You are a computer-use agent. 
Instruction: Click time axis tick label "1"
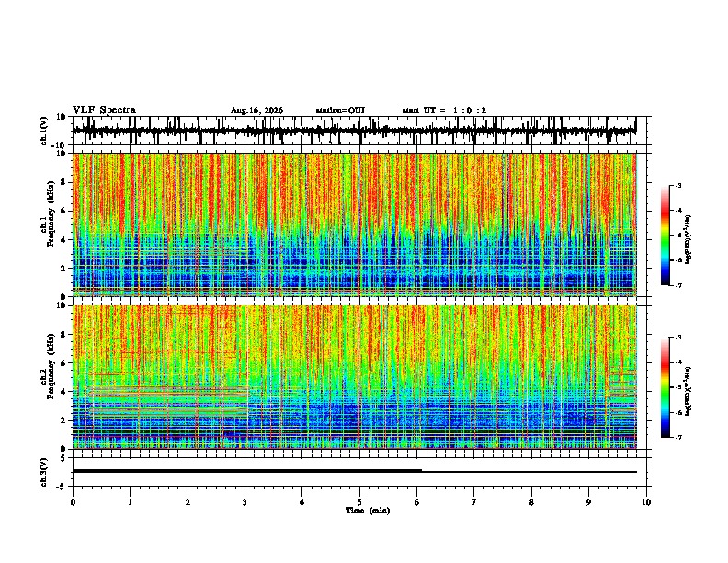(130, 502)
